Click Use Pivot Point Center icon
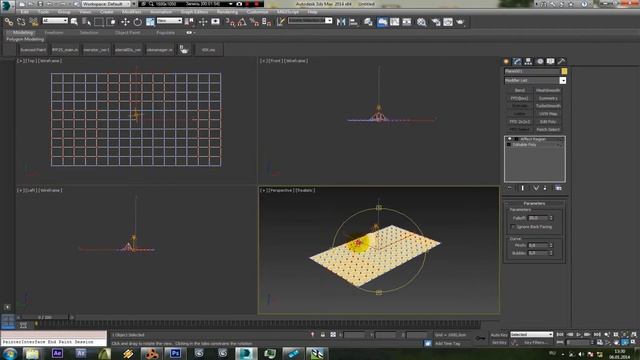This screenshot has height=360, width=640. click(x=189, y=22)
